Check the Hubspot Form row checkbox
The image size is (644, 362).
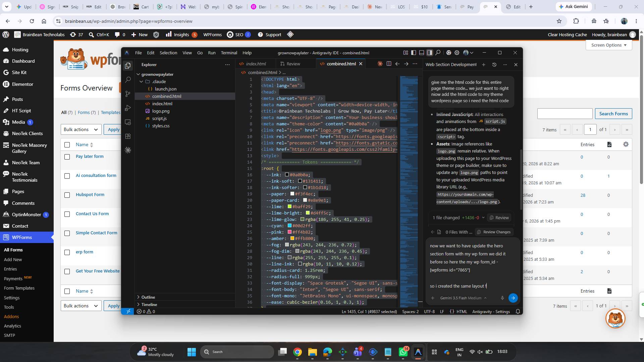[67, 195]
